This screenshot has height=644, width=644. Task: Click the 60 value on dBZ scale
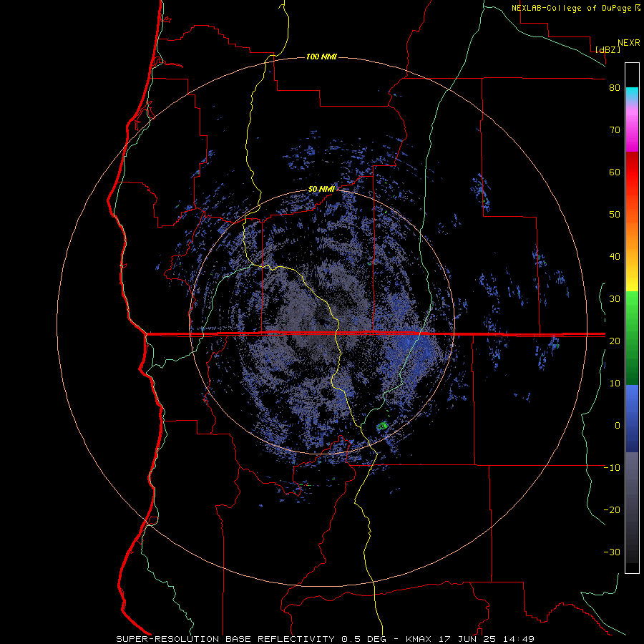point(615,172)
